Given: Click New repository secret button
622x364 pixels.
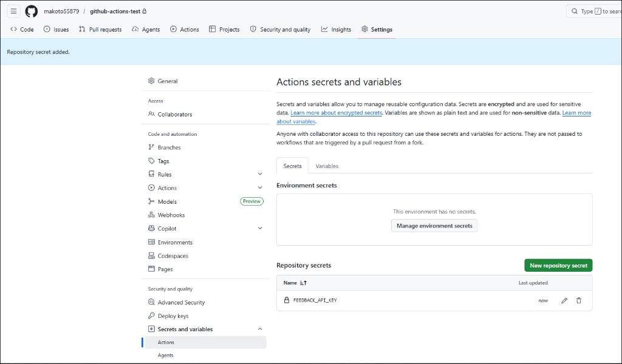Looking at the screenshot, I should pos(558,265).
